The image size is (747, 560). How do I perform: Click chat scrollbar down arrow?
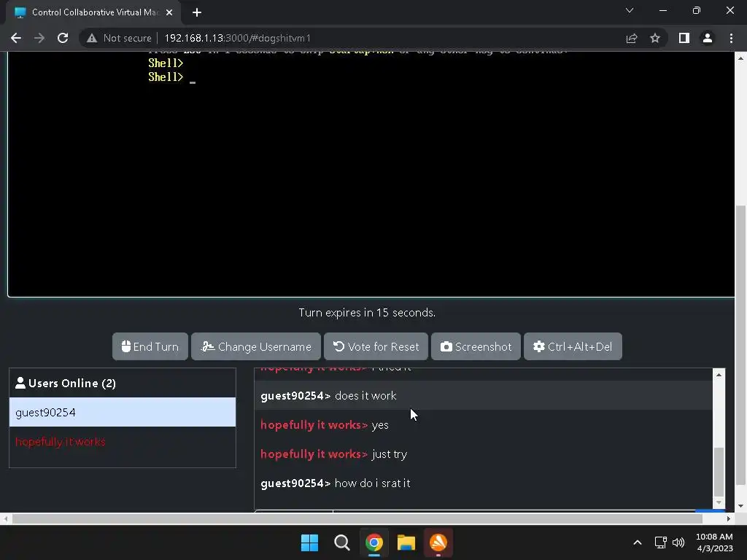click(x=719, y=502)
